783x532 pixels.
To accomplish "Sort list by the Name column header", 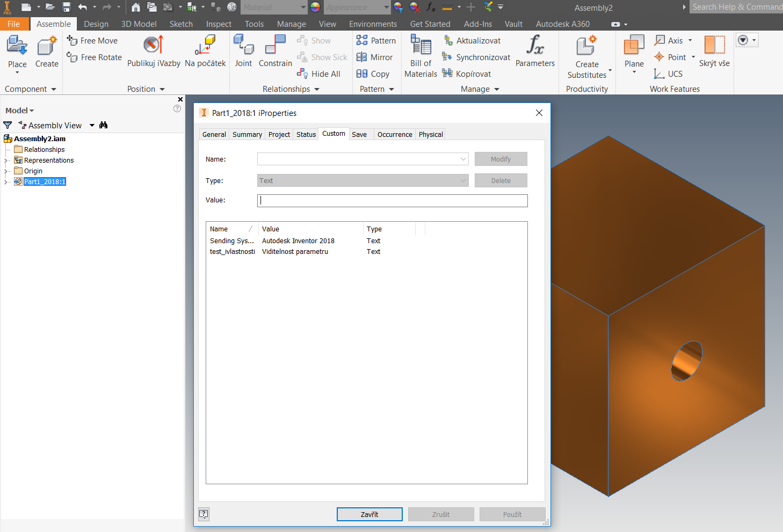I will (232, 229).
